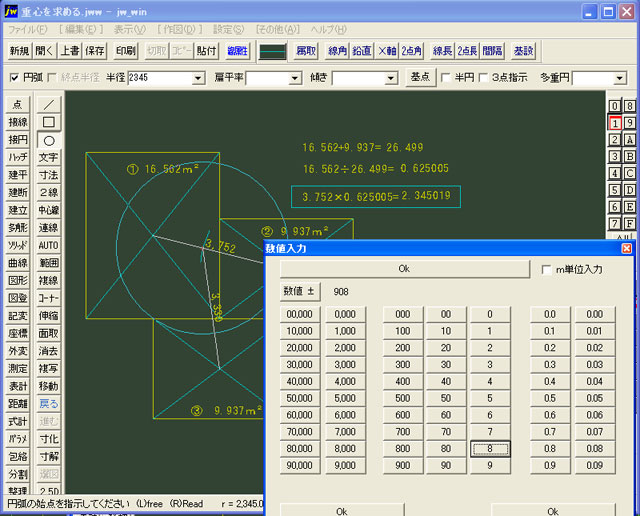Select the 寸法 (dimension) tool

point(49,175)
